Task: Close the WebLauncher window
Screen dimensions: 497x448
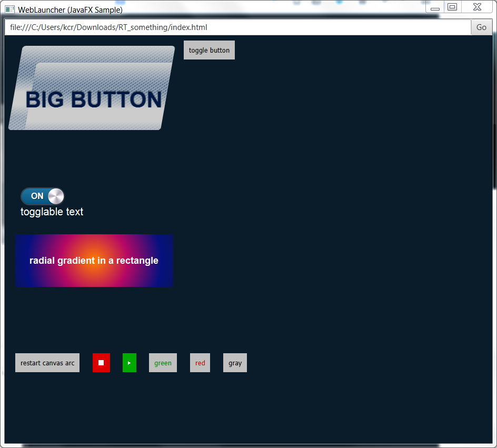Action: coord(477,7)
